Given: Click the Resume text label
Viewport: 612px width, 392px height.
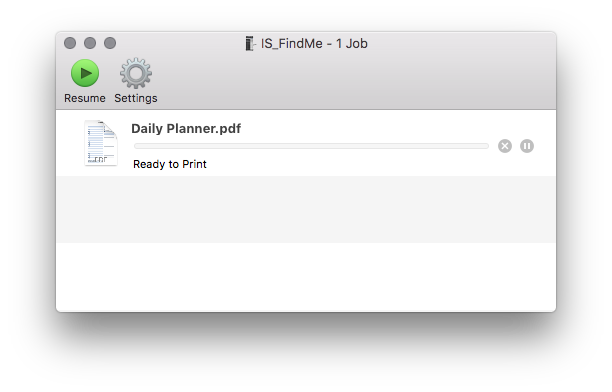Looking at the screenshot, I should point(85,98).
